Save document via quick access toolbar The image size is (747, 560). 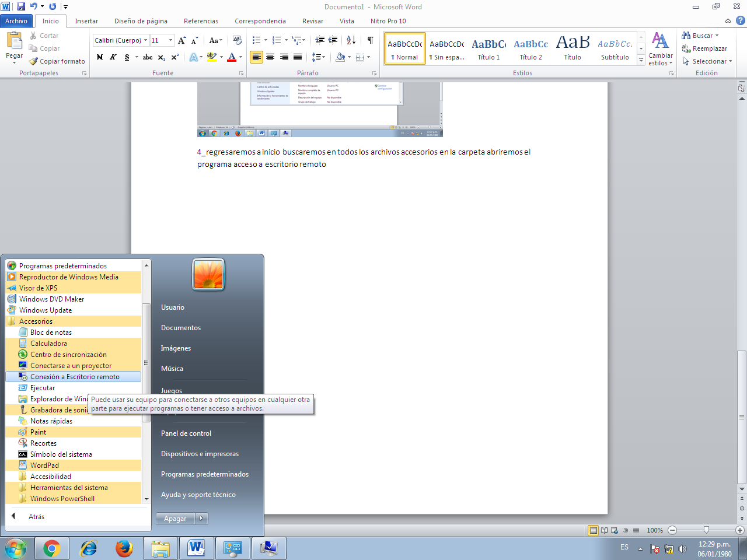coord(21,6)
